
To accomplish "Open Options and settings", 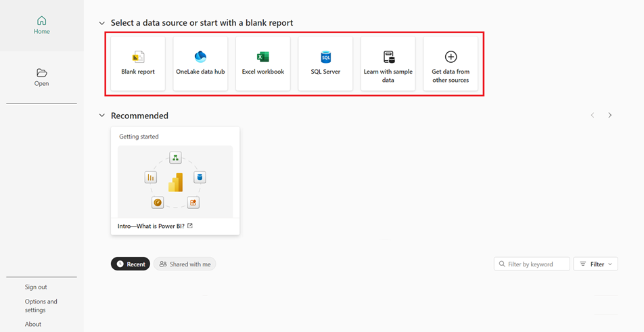I will click(41, 306).
